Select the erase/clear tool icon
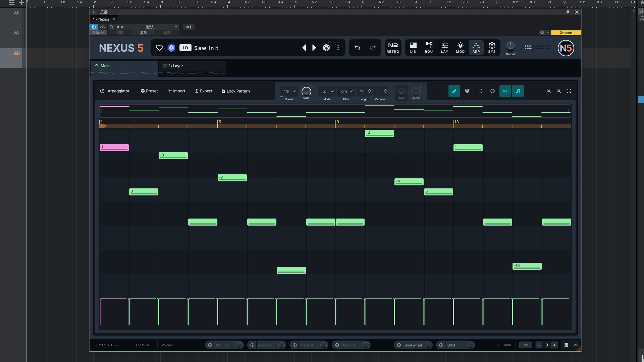This screenshot has height=362, width=644. [492, 91]
